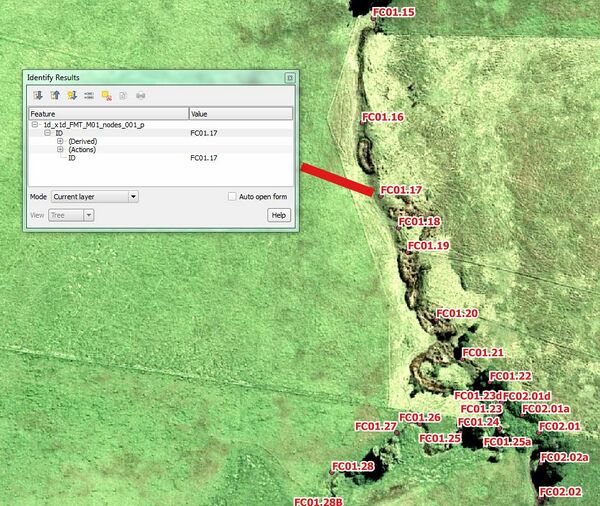
Task: Open the Mode dropdown showing Current layer
Action: (x=95, y=197)
